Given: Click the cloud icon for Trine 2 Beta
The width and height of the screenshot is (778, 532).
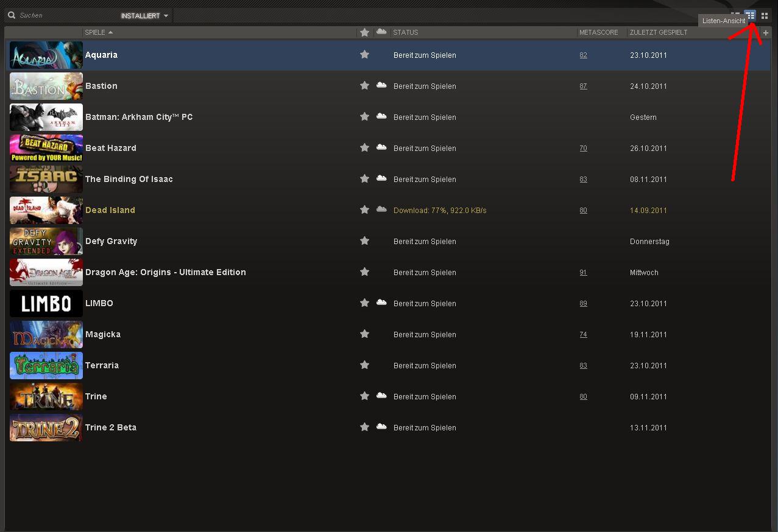Looking at the screenshot, I should pos(381,427).
